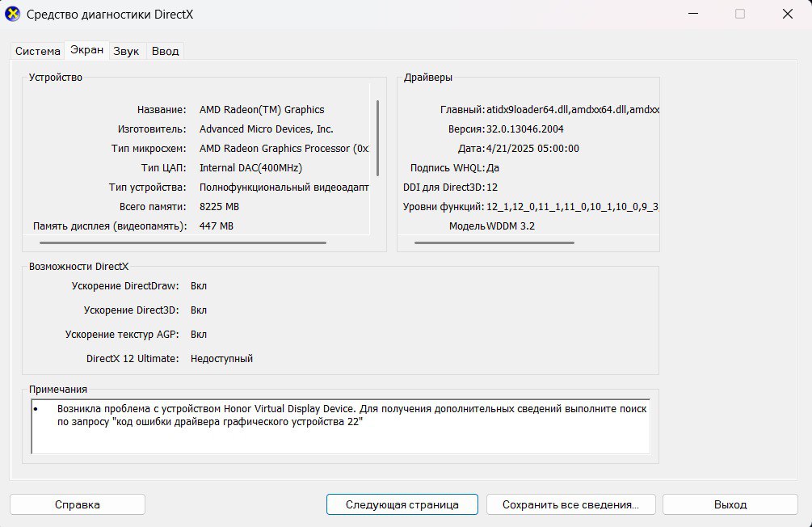Viewport: 812px width, 527px height.
Task: Switch to the Система tab
Action: click(37, 51)
